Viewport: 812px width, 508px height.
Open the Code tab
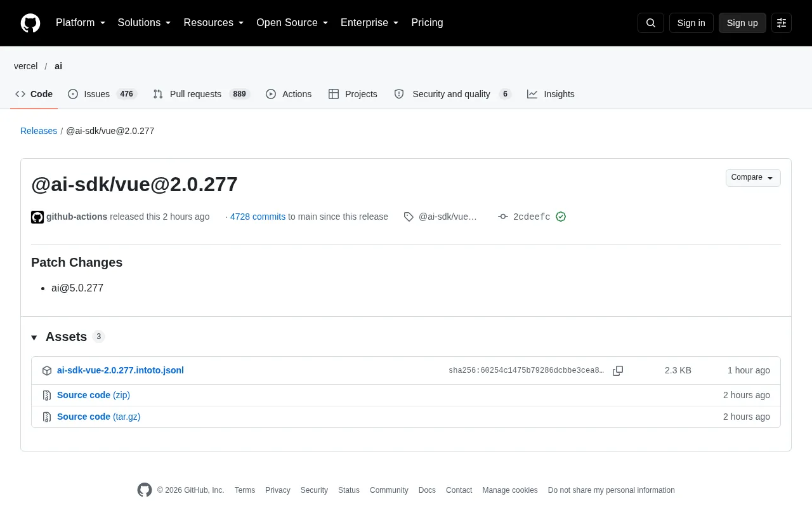coord(34,94)
